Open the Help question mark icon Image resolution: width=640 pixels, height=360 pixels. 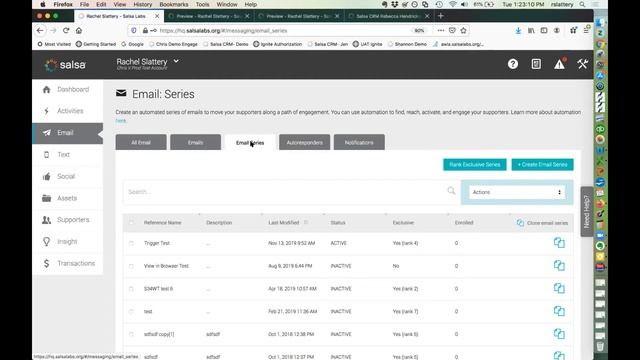click(x=513, y=64)
